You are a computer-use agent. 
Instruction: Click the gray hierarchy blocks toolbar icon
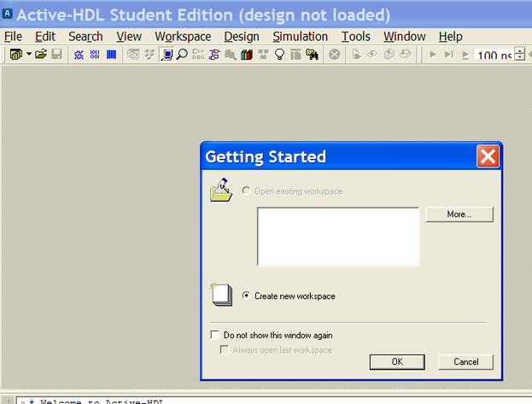(263, 55)
